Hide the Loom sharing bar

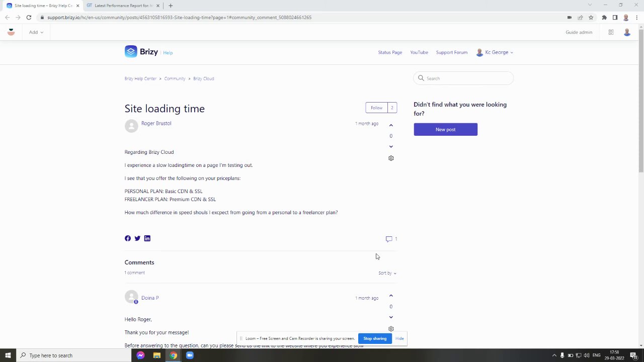coord(399,338)
